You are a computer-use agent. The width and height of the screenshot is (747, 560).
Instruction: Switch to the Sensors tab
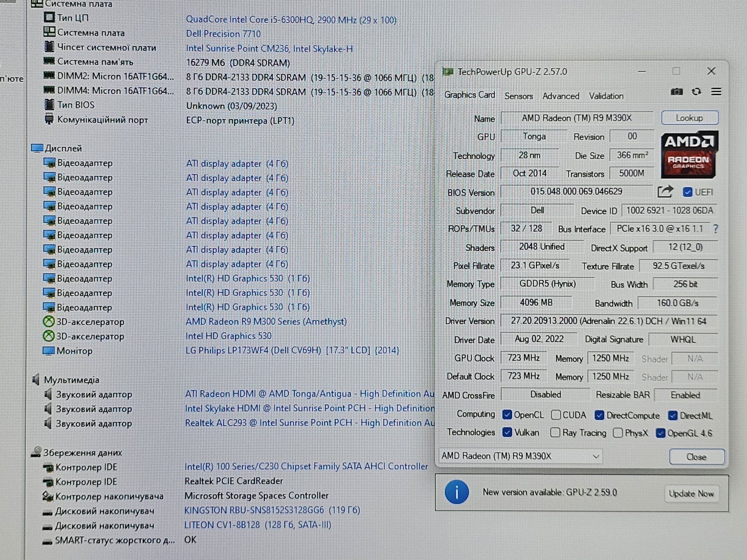click(x=518, y=96)
